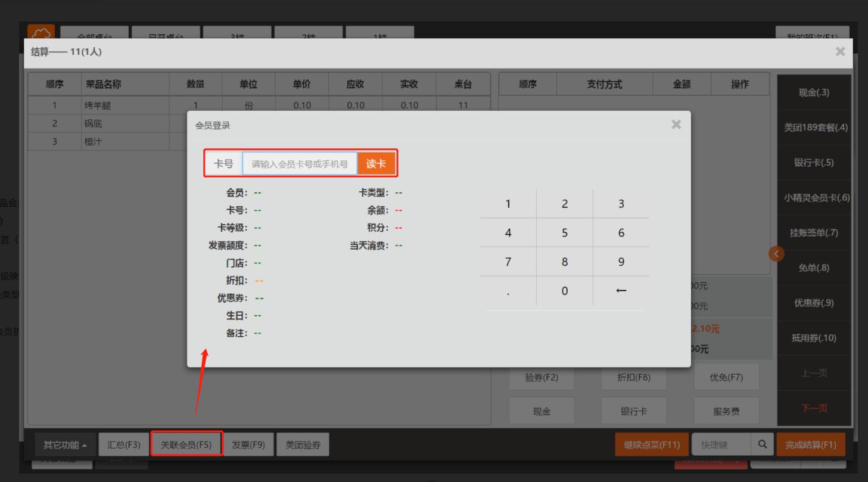The image size is (868, 482).
Task: Select 抵用券(.10) payment method
Action: coord(814,338)
